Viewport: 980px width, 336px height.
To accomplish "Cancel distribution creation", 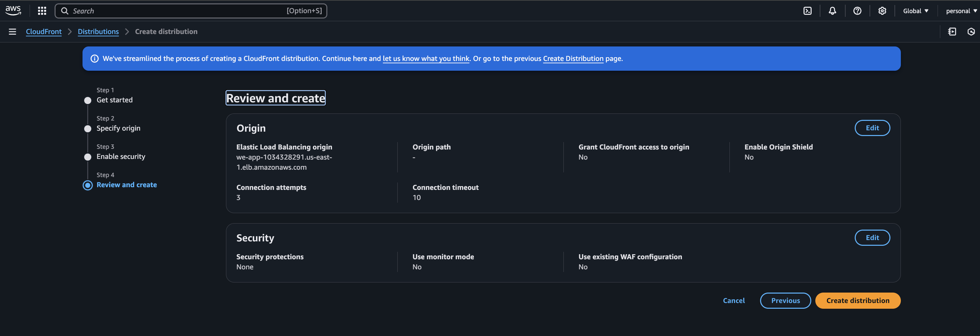I will coord(733,301).
